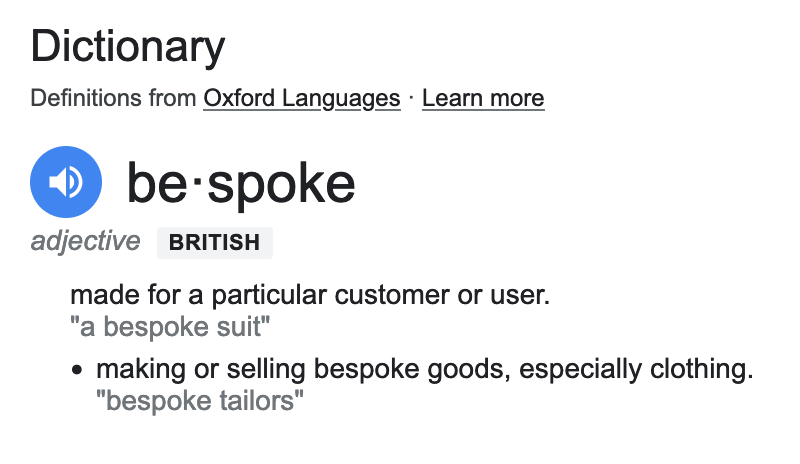Click the word "especially" in the sub-definition
The height and width of the screenshot is (464, 800).
(580, 369)
